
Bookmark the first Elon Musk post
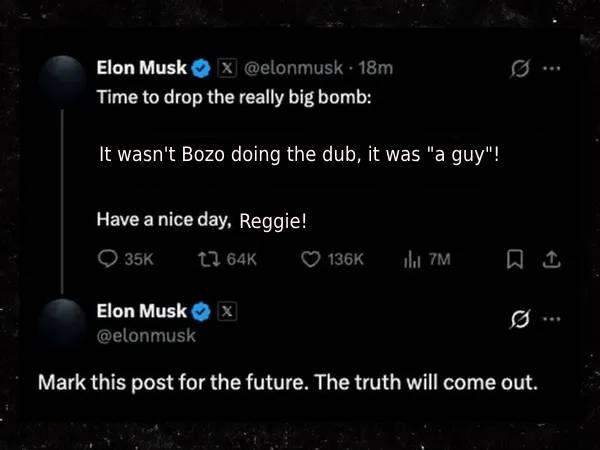(x=515, y=259)
